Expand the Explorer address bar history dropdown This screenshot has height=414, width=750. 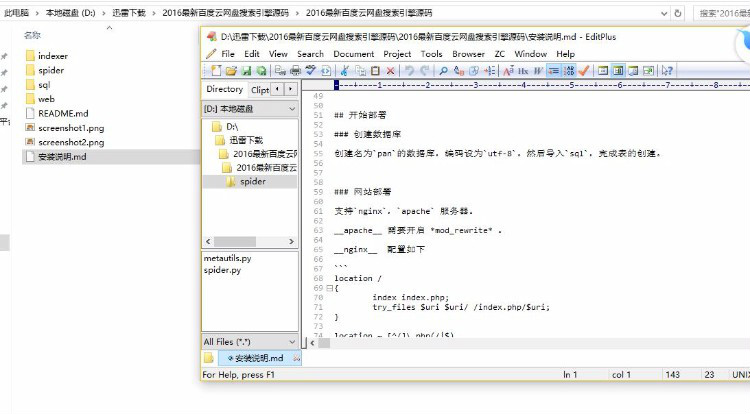click(664, 13)
